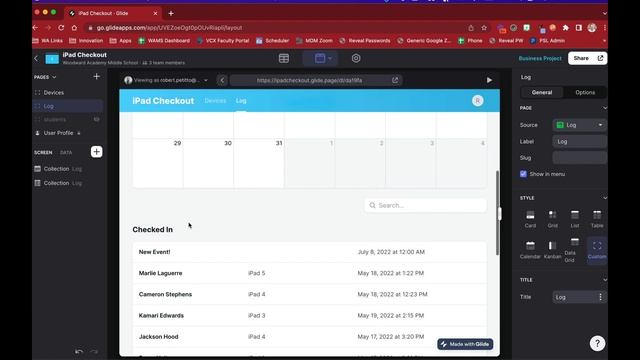Screen dimensions: 640x360
Task: Add a component with the white plus button
Action: 96,152
